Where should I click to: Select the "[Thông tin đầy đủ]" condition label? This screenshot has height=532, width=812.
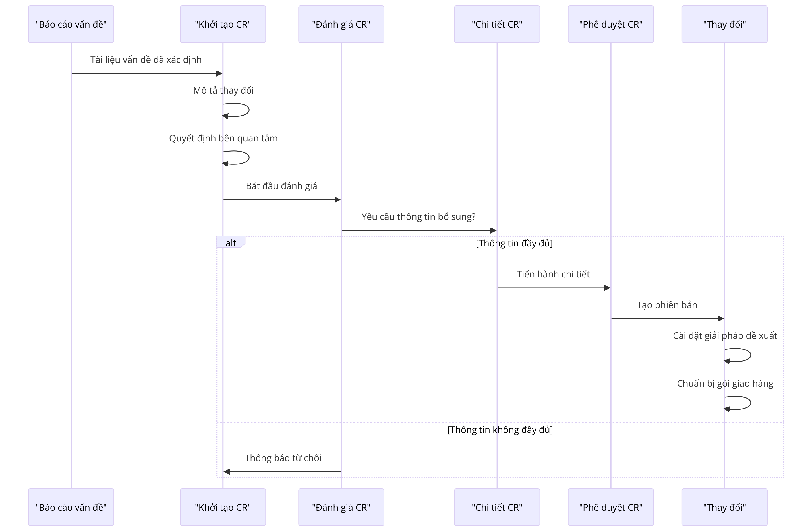[x=514, y=243]
